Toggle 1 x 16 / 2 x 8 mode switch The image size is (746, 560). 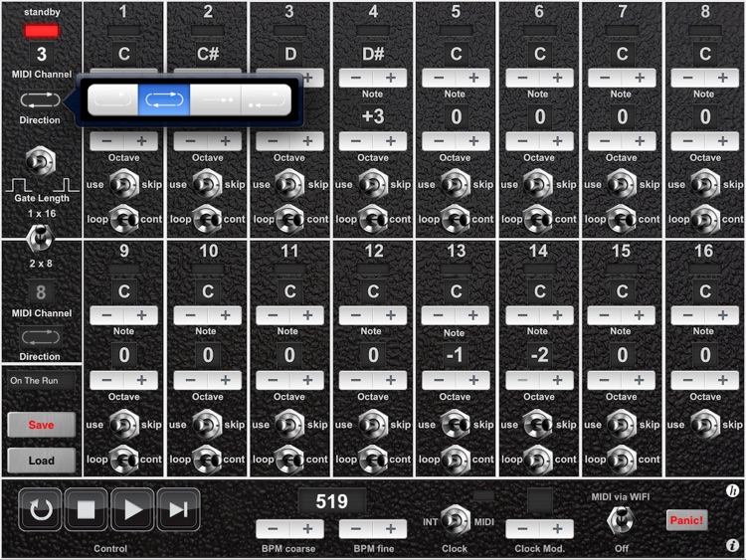coord(40,238)
